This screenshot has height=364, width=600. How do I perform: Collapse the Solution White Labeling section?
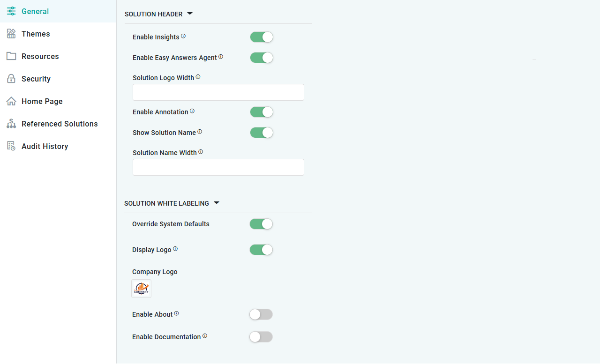coord(217,203)
